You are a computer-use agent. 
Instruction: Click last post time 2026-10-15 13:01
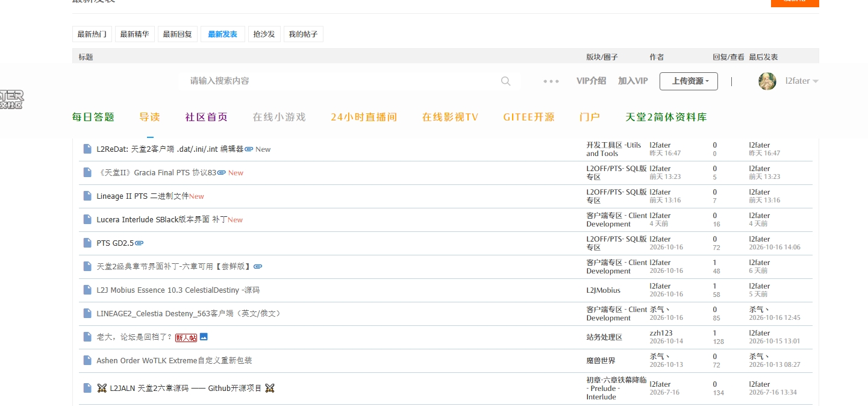(775, 341)
